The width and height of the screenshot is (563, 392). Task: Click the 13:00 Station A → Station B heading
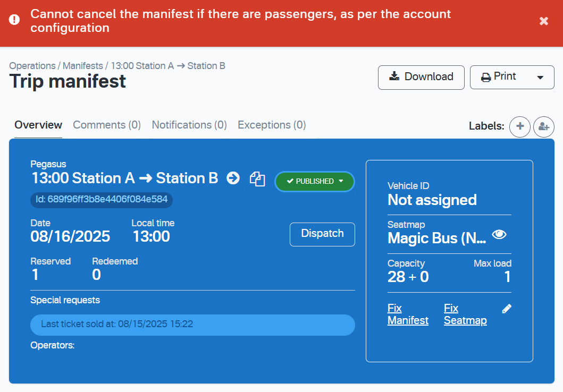(124, 178)
